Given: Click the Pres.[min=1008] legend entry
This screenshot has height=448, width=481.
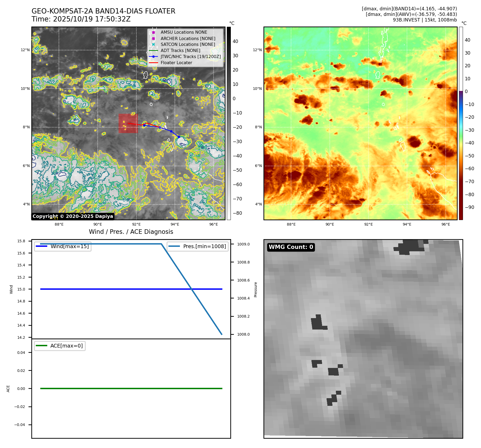Looking at the screenshot, I should coord(198,246).
